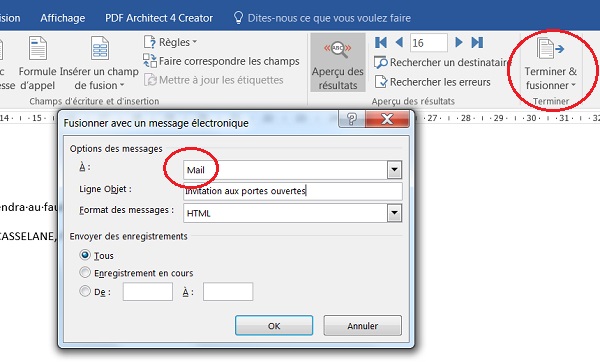Click Rechercher un destinataire

[441, 62]
